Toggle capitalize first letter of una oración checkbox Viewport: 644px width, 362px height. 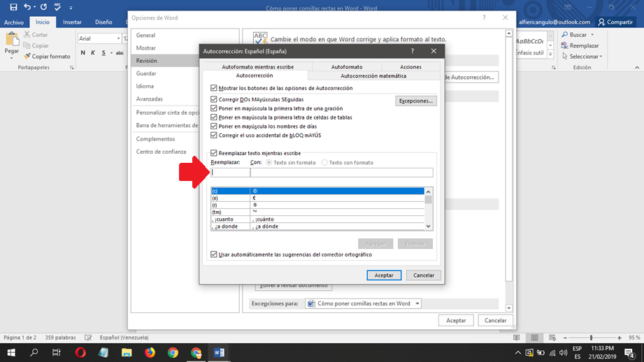pyautogui.click(x=213, y=108)
